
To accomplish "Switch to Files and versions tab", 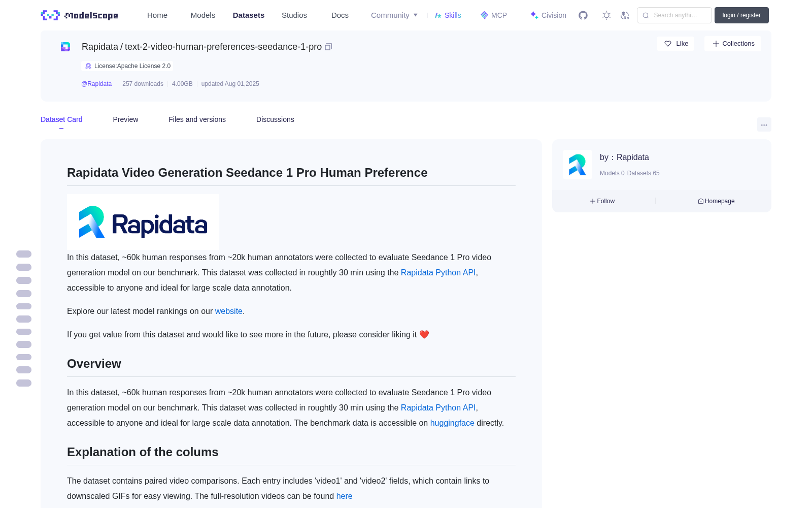I will click(x=197, y=119).
